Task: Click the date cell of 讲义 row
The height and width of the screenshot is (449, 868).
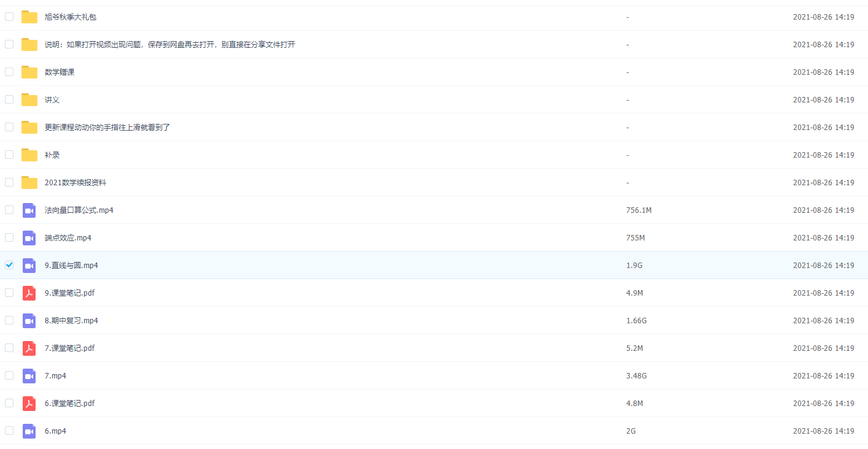Action: click(823, 100)
